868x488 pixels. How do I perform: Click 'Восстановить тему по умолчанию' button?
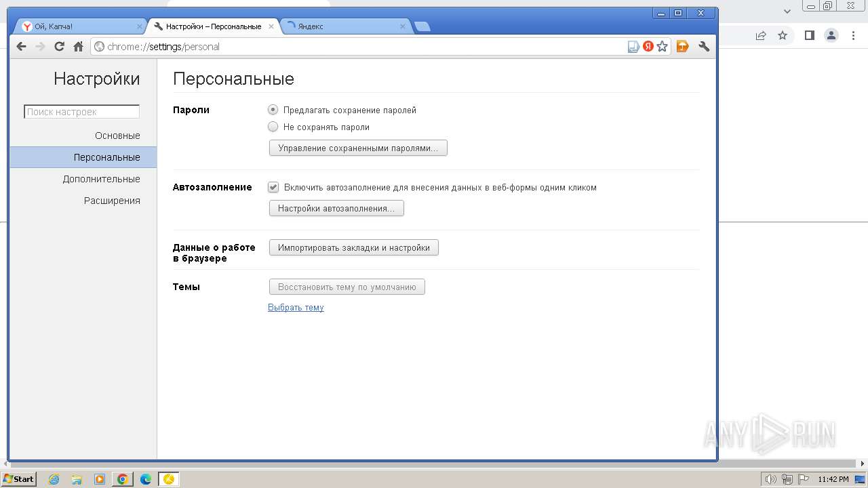coord(347,287)
